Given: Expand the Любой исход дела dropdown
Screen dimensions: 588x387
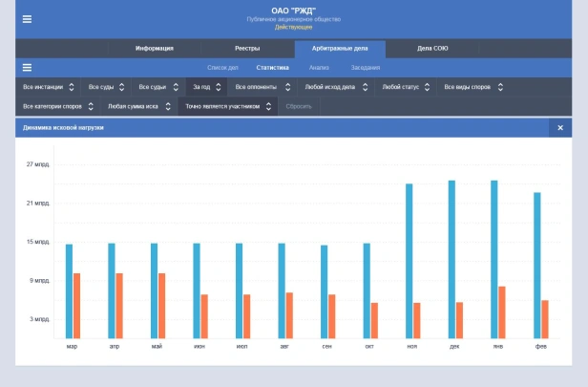Looking at the screenshot, I should point(336,87).
